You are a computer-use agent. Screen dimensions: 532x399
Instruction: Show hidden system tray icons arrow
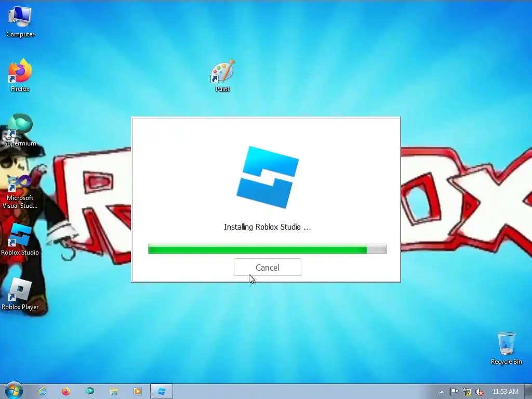click(x=442, y=392)
